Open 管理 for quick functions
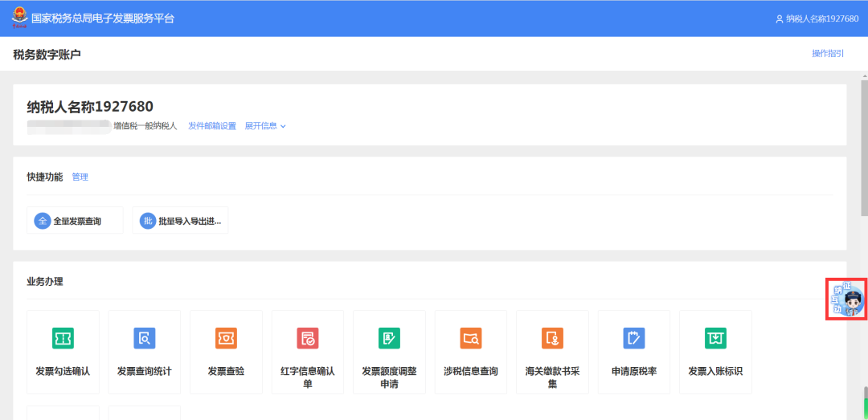Viewport: 868px width, 420px height. pos(80,177)
